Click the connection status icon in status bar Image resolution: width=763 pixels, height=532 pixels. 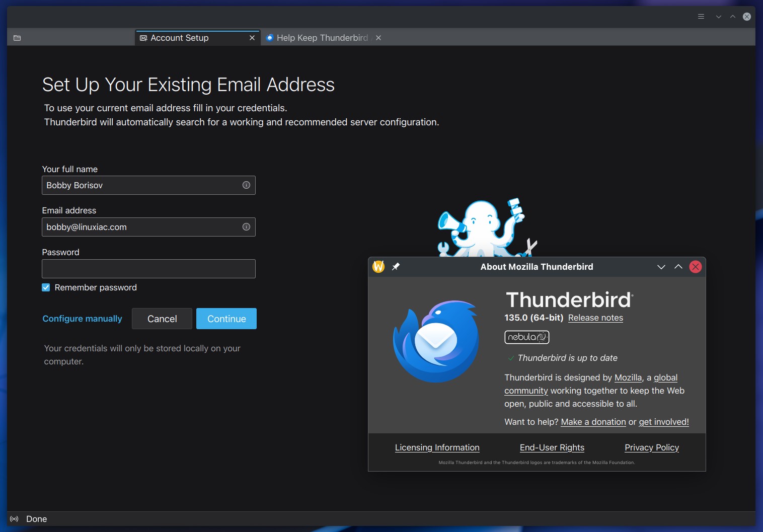pyautogui.click(x=14, y=519)
